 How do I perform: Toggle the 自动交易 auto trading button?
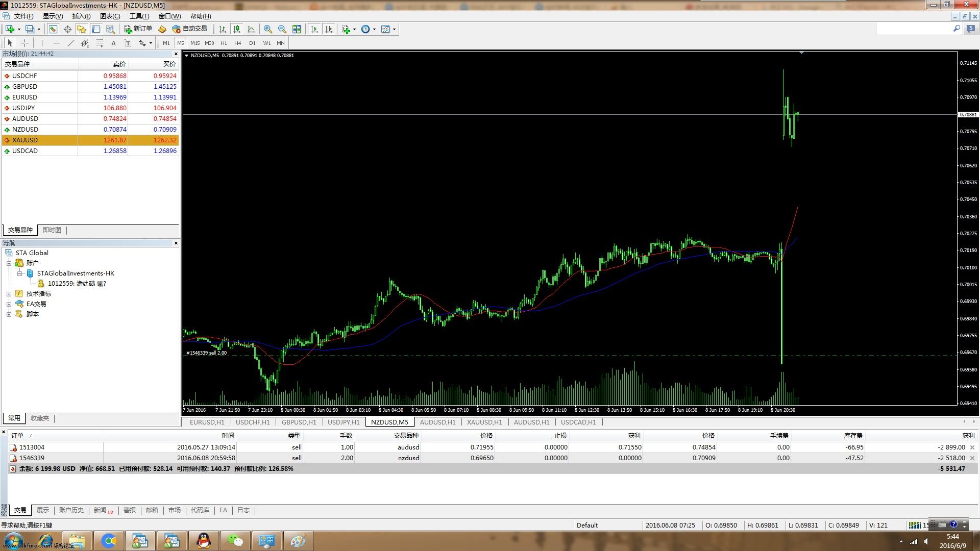[190, 29]
